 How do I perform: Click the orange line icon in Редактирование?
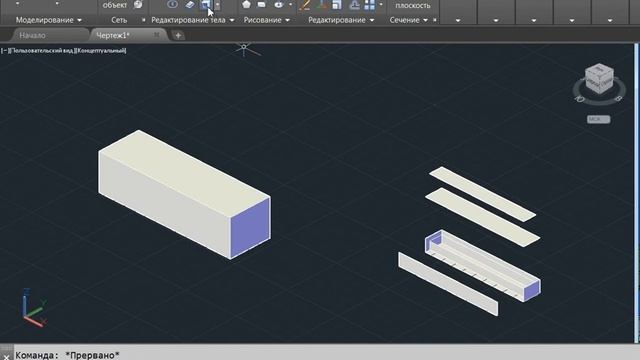point(304,4)
